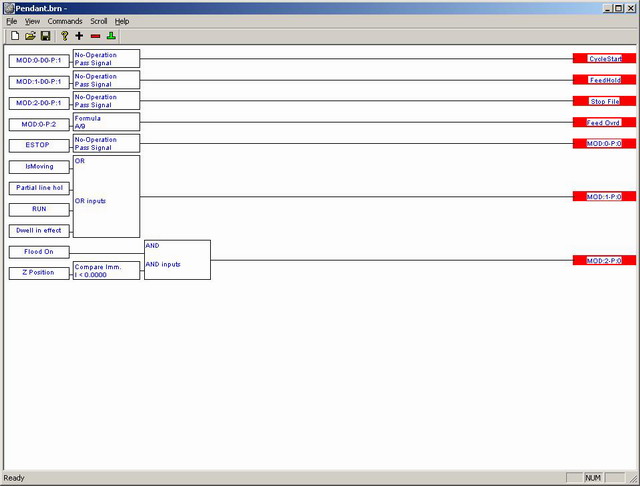Select the Z Position input block
640x486 pixels.
click(39, 273)
